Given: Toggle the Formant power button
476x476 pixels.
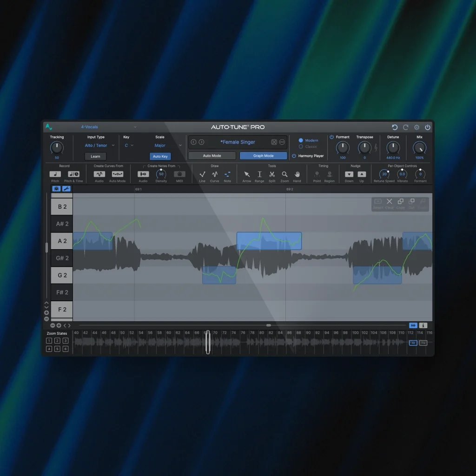Looking at the screenshot, I should (x=331, y=137).
